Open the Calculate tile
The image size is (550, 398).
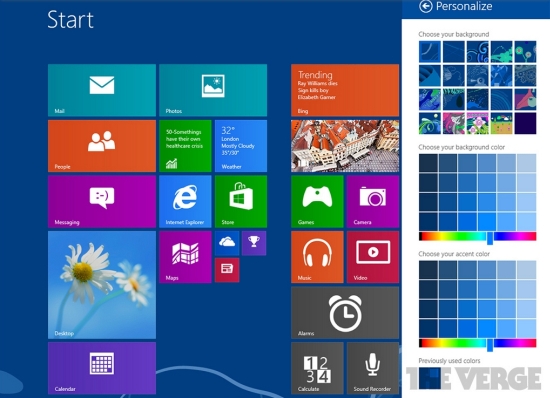click(317, 368)
